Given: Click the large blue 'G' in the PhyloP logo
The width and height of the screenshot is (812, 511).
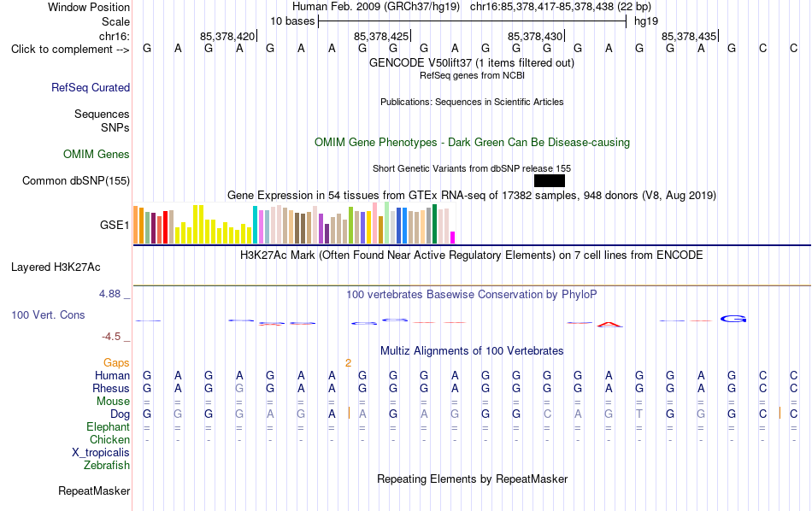Looking at the screenshot, I should tap(733, 319).
